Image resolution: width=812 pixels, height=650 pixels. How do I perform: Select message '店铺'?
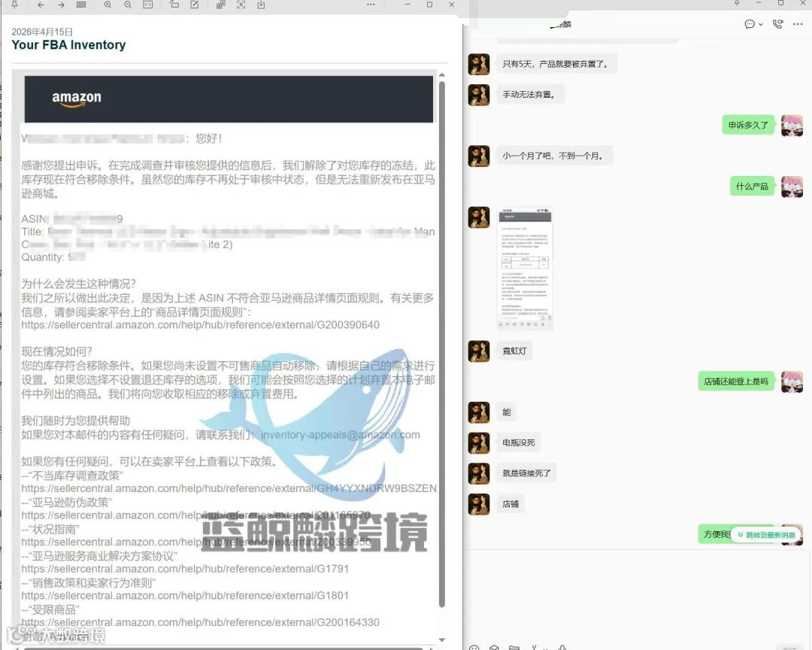coord(511,504)
